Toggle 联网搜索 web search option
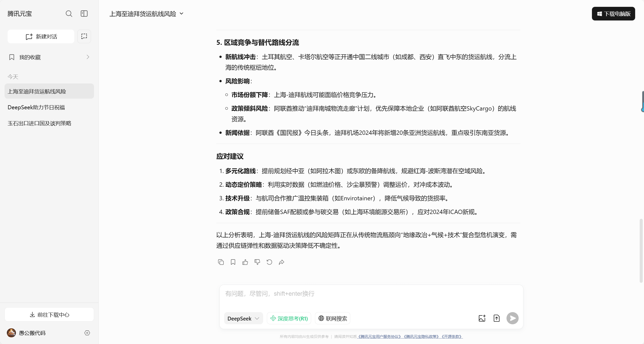Screen dimensions: 644x344 [333, 318]
